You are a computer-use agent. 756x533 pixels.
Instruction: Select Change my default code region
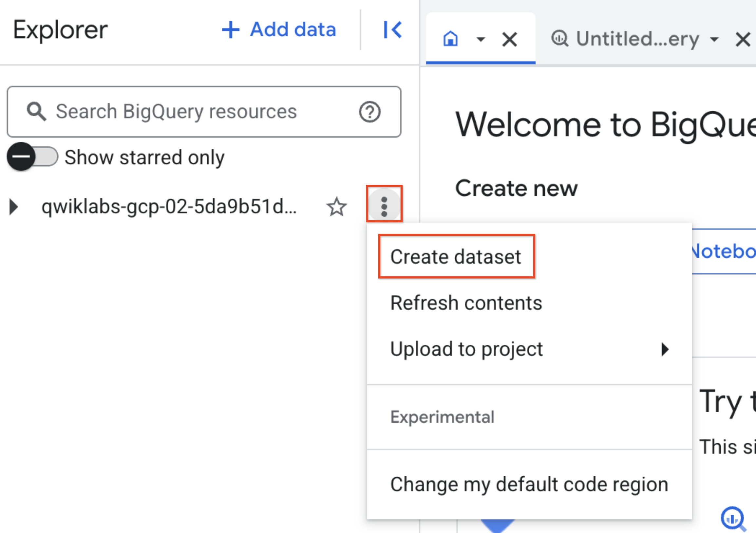[529, 485]
